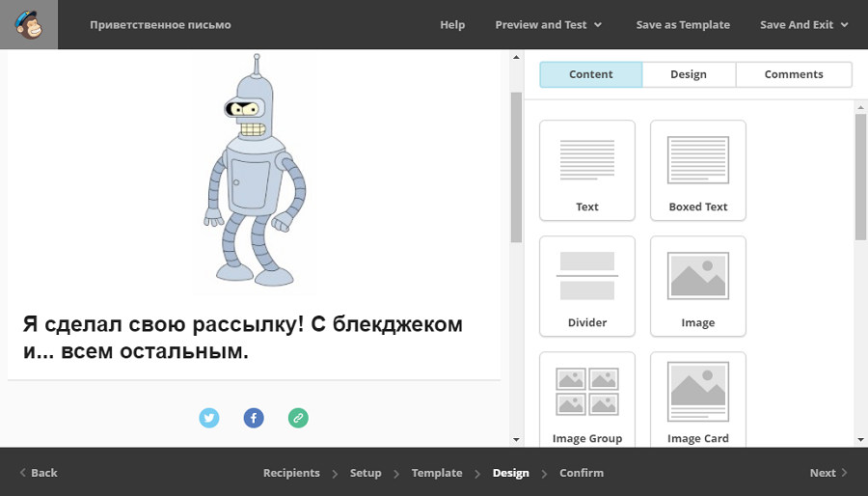Viewport: 868px width, 496px height.
Task: Open the Help menu
Action: tap(452, 25)
